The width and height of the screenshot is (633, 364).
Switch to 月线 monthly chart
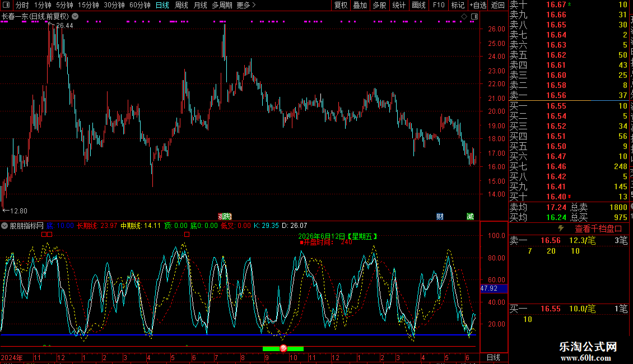pyautogui.click(x=200, y=5)
